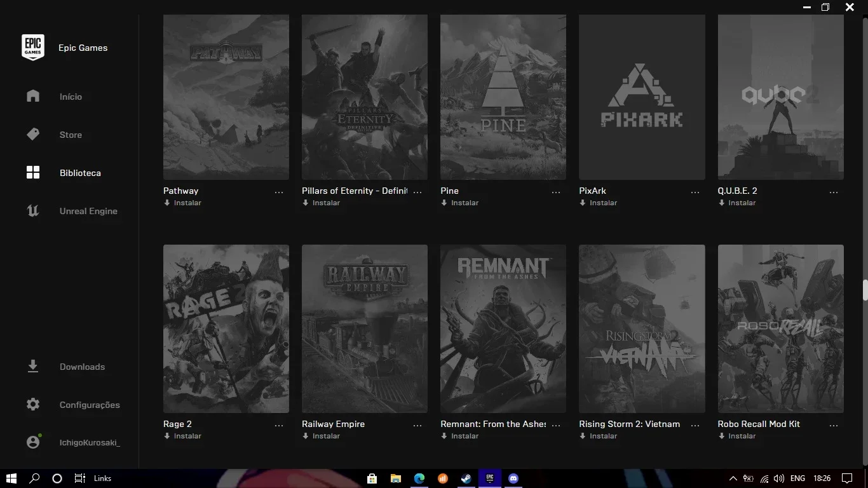Open the Início home icon
The image size is (868, 488).
click(x=33, y=96)
